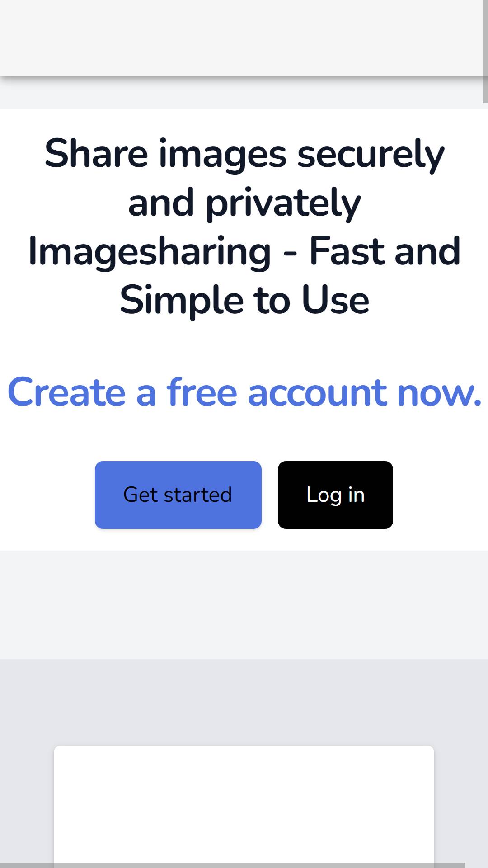Viewport: 488px width, 868px height.
Task: Click the word 'Share' in the heading
Action: pyautogui.click(x=96, y=154)
